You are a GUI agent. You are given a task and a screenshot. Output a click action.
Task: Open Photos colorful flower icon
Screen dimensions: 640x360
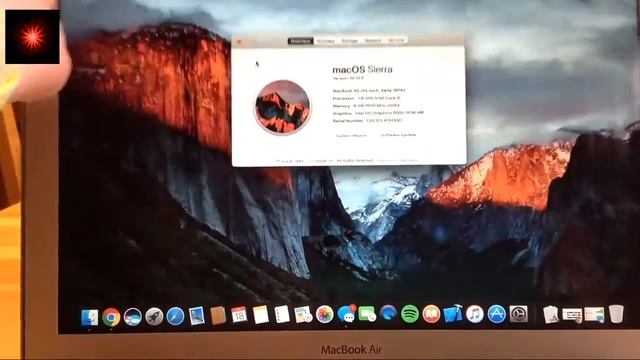click(x=324, y=314)
